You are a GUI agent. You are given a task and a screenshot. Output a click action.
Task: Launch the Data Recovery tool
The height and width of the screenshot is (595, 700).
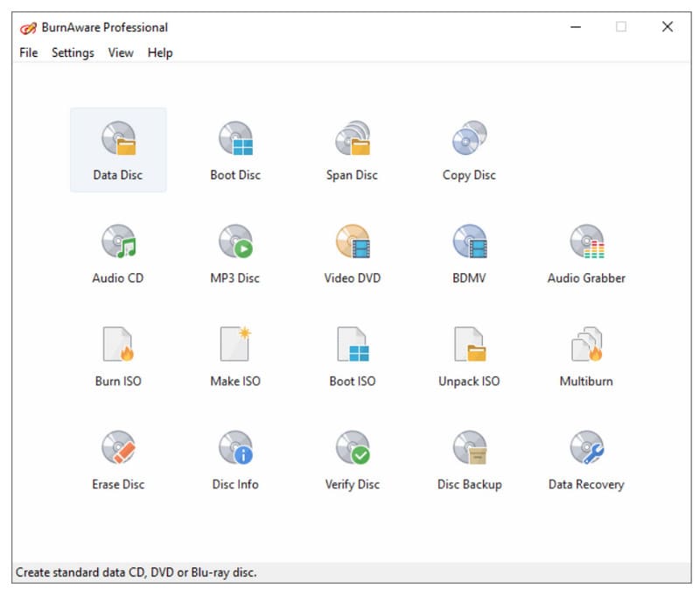coord(586,449)
